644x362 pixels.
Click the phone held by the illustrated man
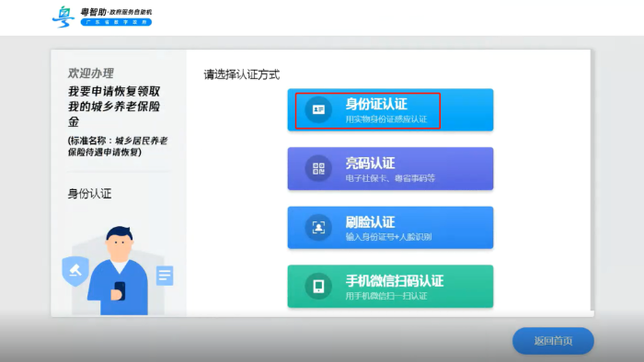tap(120, 290)
